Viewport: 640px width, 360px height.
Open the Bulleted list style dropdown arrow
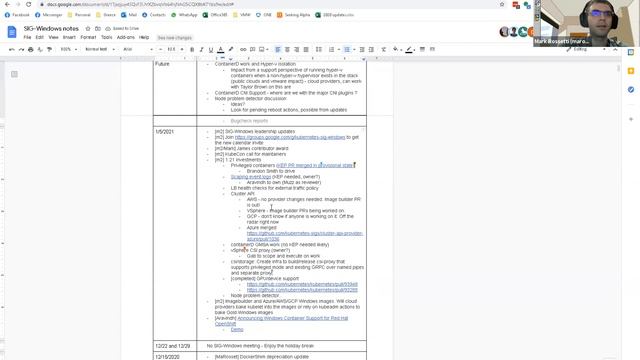point(354,49)
